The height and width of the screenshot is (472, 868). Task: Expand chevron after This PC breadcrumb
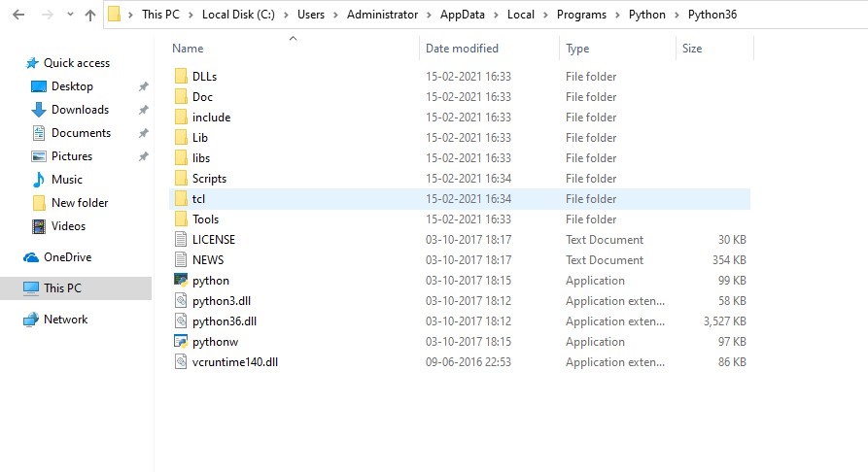191,15
